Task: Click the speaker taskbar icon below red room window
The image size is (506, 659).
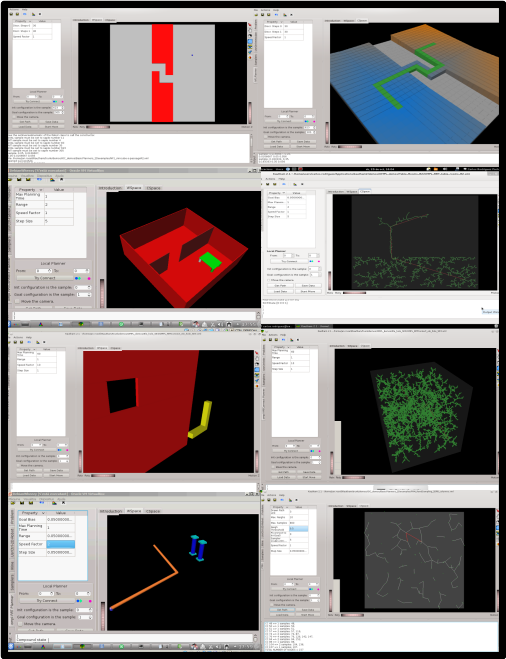Action: [220, 324]
